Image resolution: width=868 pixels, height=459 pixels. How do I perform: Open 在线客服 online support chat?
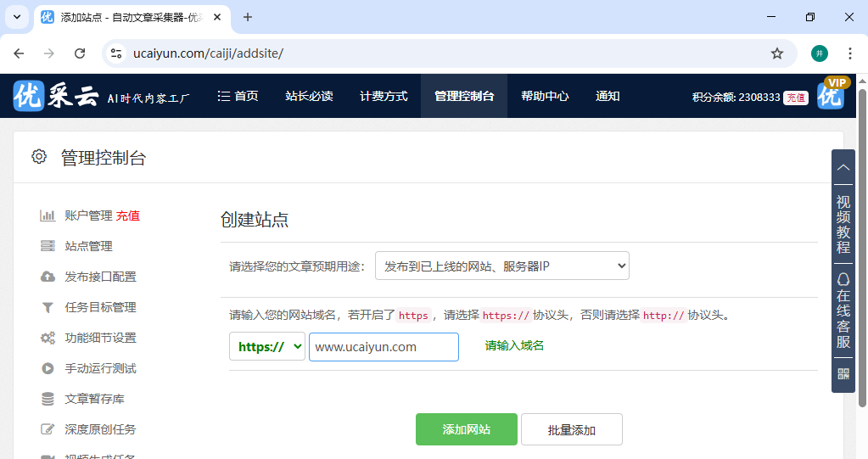tap(843, 311)
